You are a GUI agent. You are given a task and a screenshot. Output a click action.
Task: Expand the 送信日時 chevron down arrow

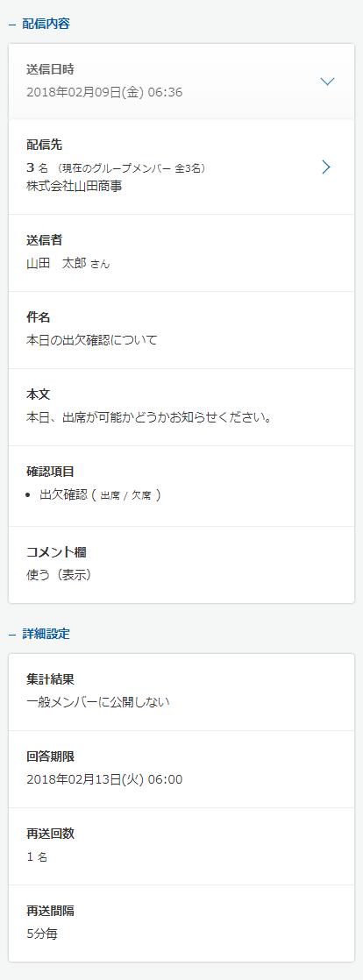[327, 82]
